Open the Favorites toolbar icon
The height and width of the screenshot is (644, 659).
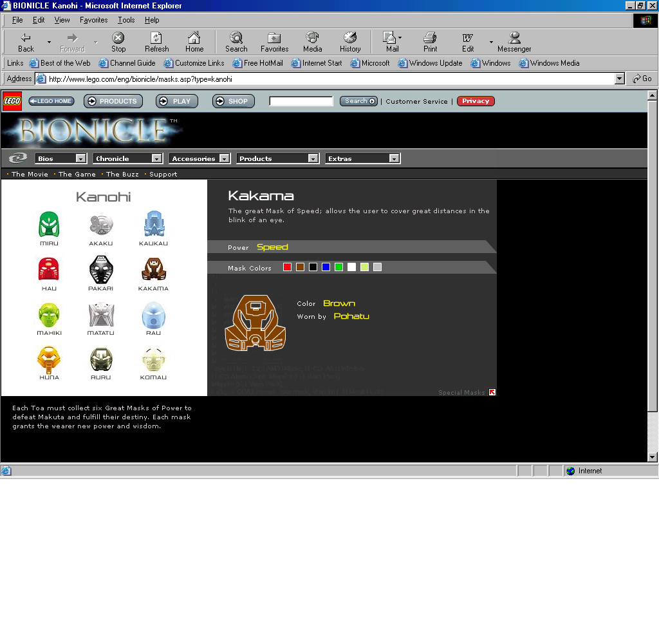(x=274, y=42)
